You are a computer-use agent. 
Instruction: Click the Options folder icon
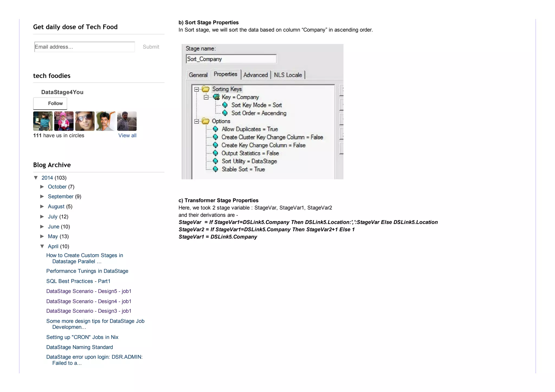(206, 121)
